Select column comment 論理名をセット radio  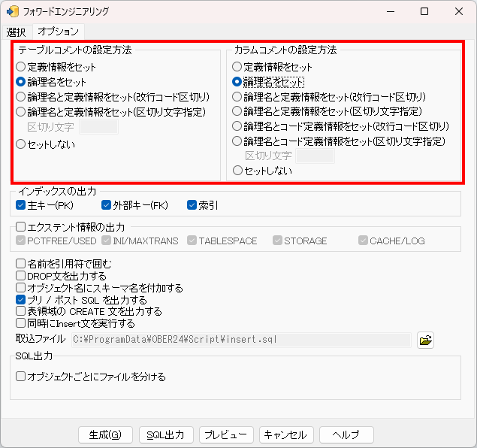pos(237,82)
